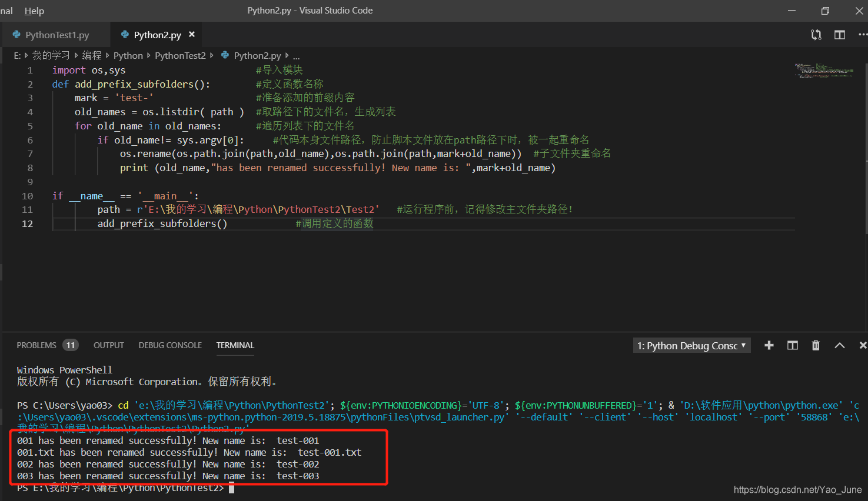
Task: Open the compare changes icon in editor toolbar
Action: (816, 35)
